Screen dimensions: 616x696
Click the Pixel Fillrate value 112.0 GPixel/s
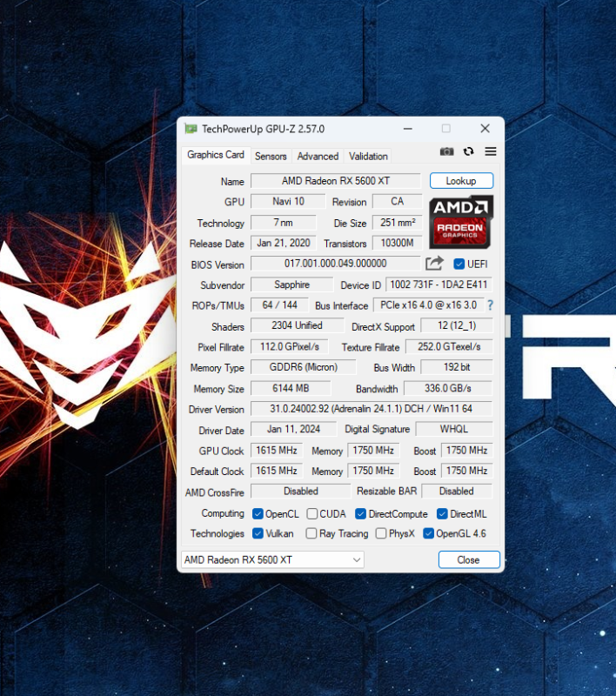pyautogui.click(x=290, y=346)
